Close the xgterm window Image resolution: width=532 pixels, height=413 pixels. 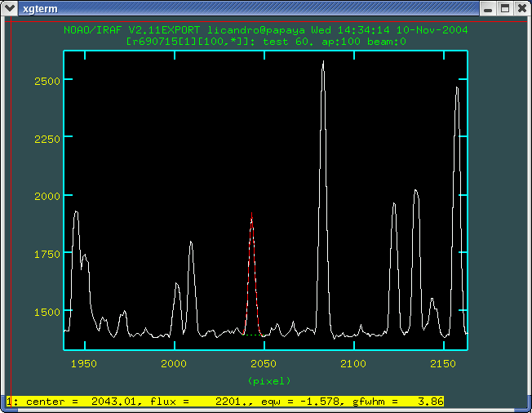521,9
